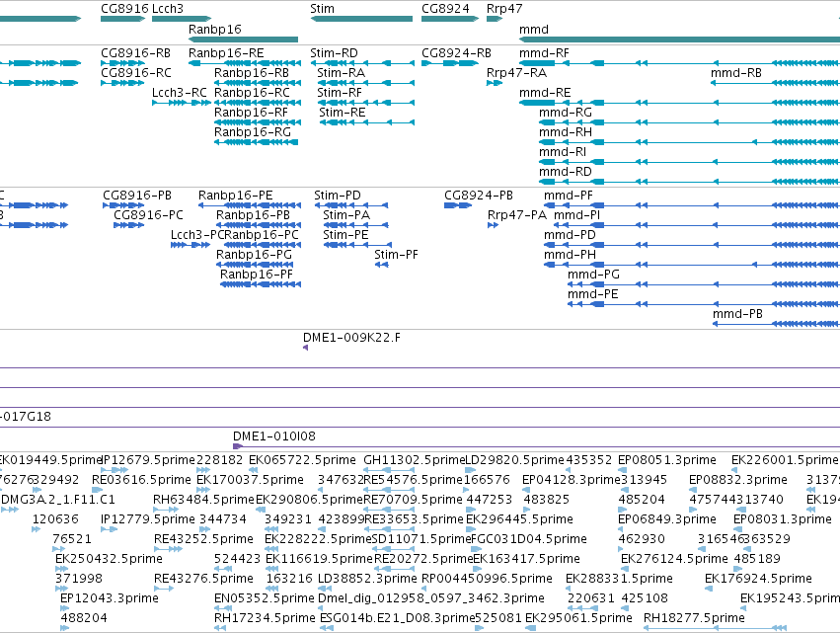The height and width of the screenshot is (633, 840).
Task: Click the Stim-PA protein label
Action: [346, 215]
